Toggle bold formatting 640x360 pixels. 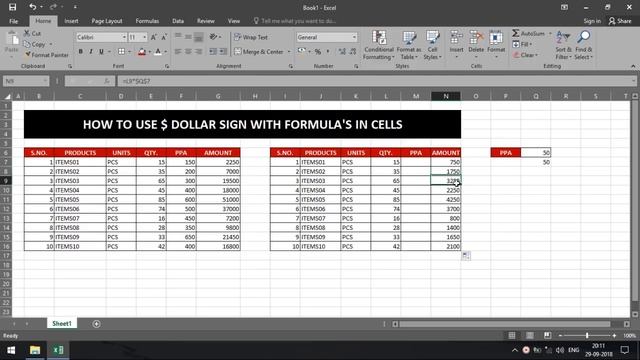point(80,52)
